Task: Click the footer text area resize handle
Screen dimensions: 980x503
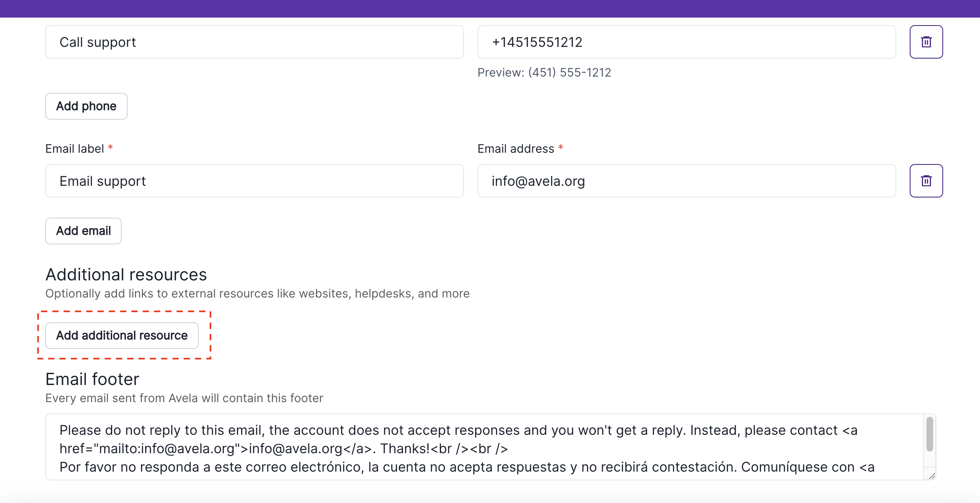Action: pyautogui.click(x=931, y=476)
